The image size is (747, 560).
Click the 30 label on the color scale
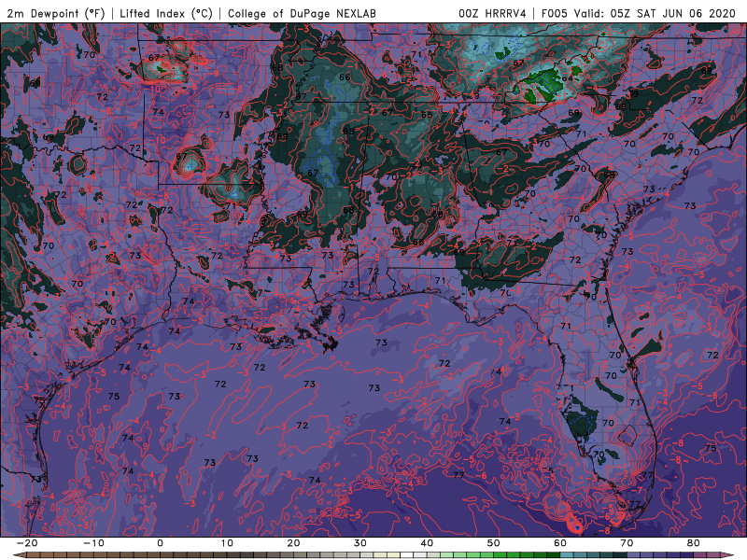pos(360,543)
